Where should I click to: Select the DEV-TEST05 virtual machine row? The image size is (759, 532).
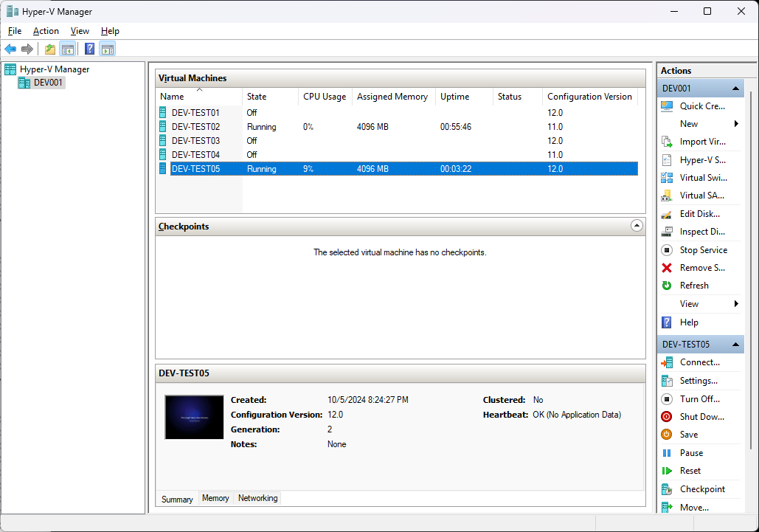(398, 169)
